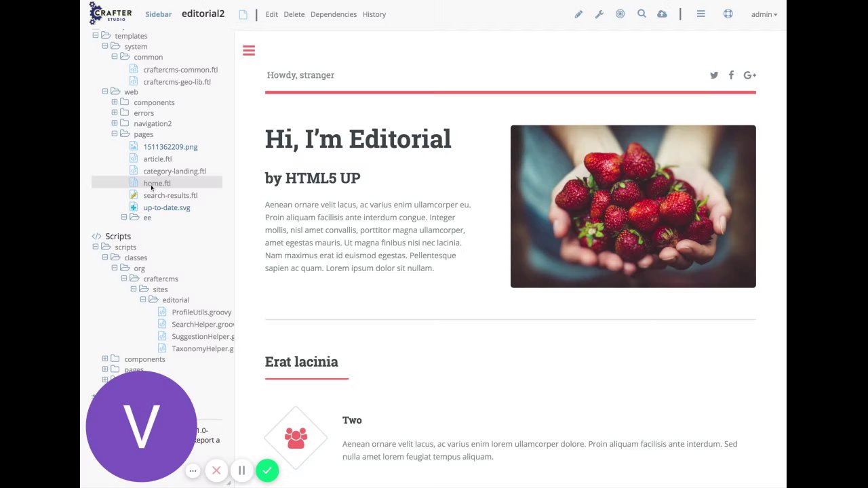The image size is (868, 488).
Task: Click the Crafter Studio logo
Action: coord(111,14)
